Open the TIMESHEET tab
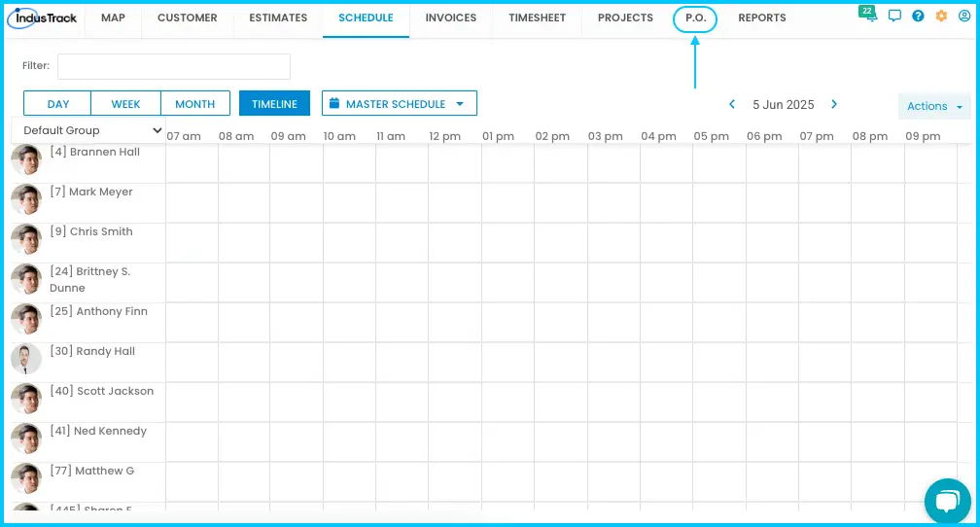This screenshot has width=980, height=527. (x=537, y=18)
